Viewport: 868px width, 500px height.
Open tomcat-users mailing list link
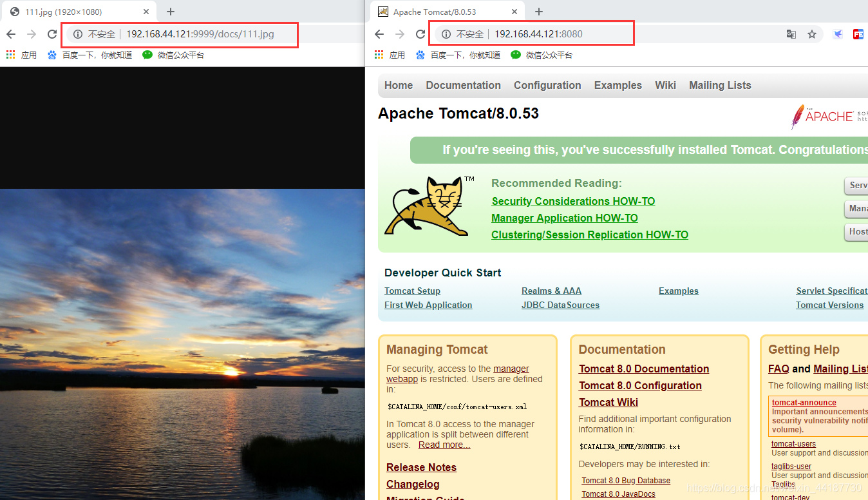793,443
